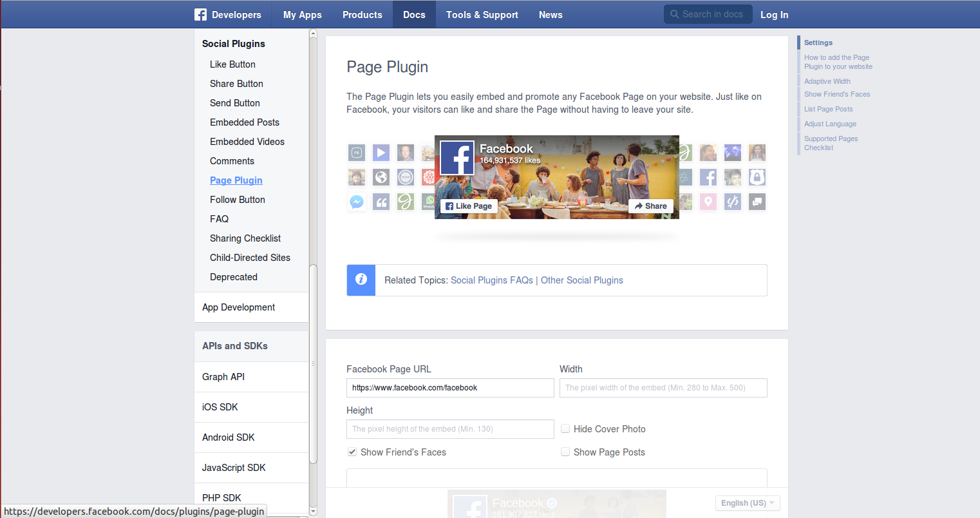The height and width of the screenshot is (518, 980).
Task: Click the code tools icon in banner
Action: [733, 202]
